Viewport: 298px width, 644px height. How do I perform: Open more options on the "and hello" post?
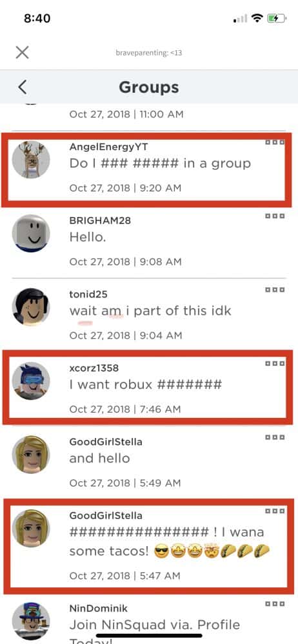275,437
